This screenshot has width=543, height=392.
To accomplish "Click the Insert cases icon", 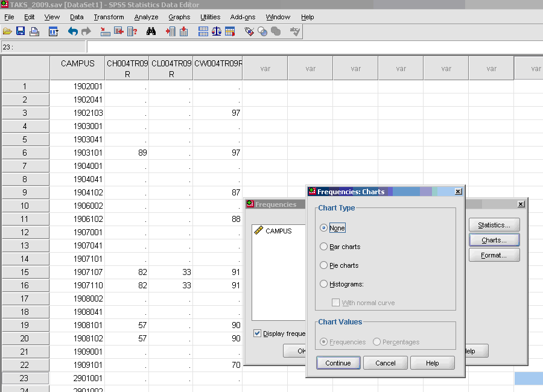I will tap(170, 31).
